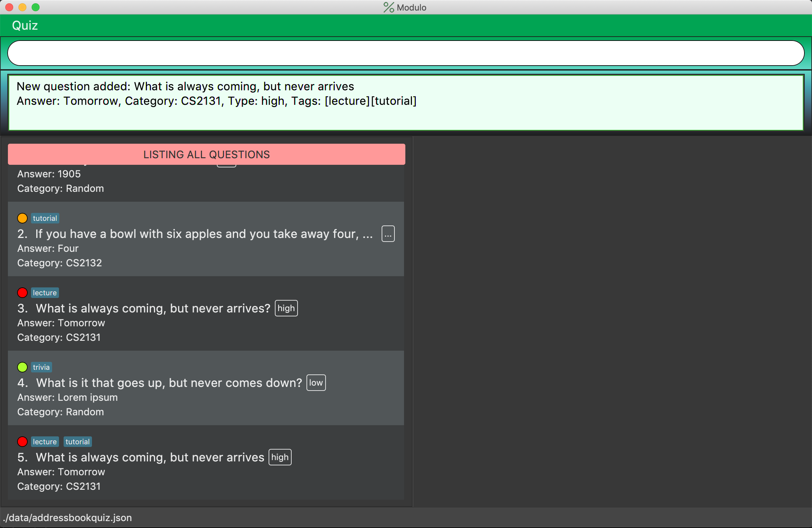Click the addressbookquiz.json status bar path
Image resolution: width=812 pixels, height=528 pixels.
(68, 517)
